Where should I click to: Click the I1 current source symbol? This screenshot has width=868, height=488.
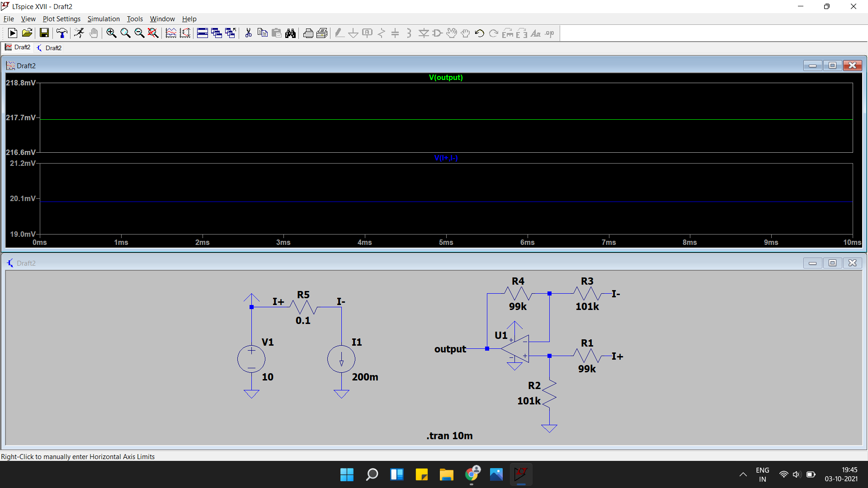click(x=341, y=359)
